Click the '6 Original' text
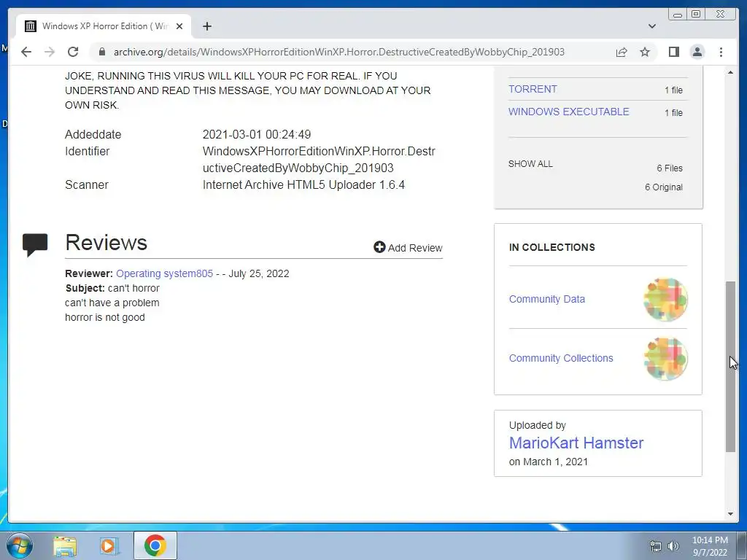The image size is (747, 560). pyautogui.click(x=664, y=187)
